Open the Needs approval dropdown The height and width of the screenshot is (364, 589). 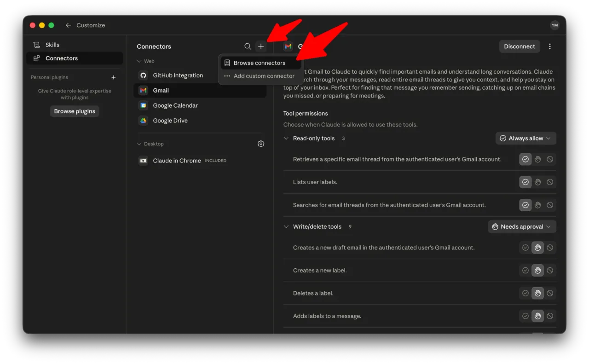pyautogui.click(x=522, y=227)
